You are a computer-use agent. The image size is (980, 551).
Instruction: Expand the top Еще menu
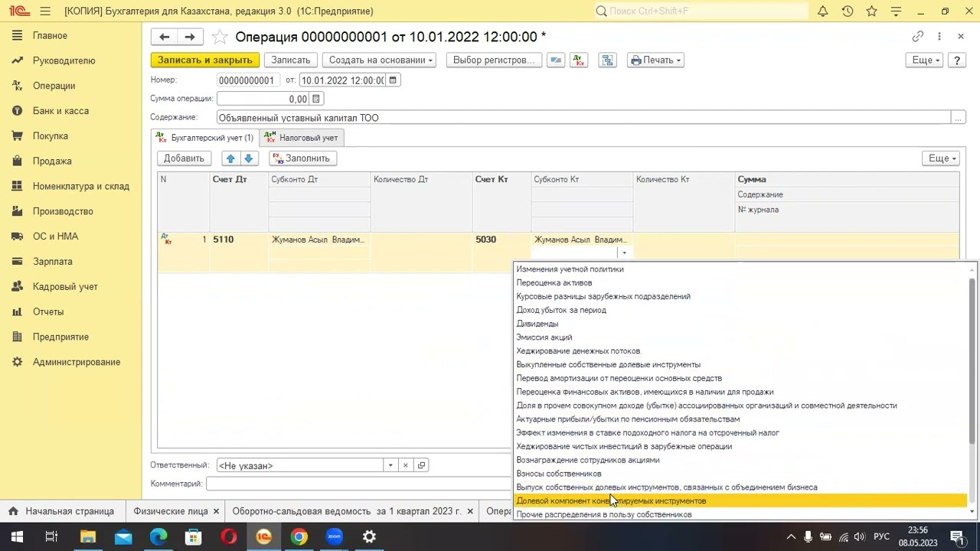point(926,60)
